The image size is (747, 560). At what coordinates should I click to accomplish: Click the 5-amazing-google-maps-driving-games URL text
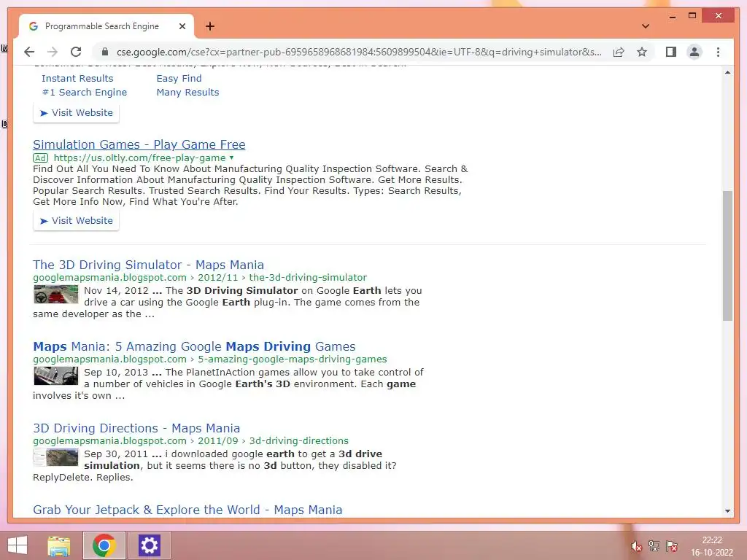click(x=292, y=359)
